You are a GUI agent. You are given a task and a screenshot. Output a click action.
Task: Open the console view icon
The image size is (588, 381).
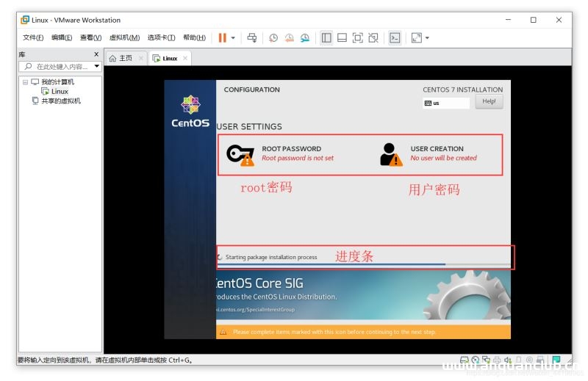pos(395,37)
